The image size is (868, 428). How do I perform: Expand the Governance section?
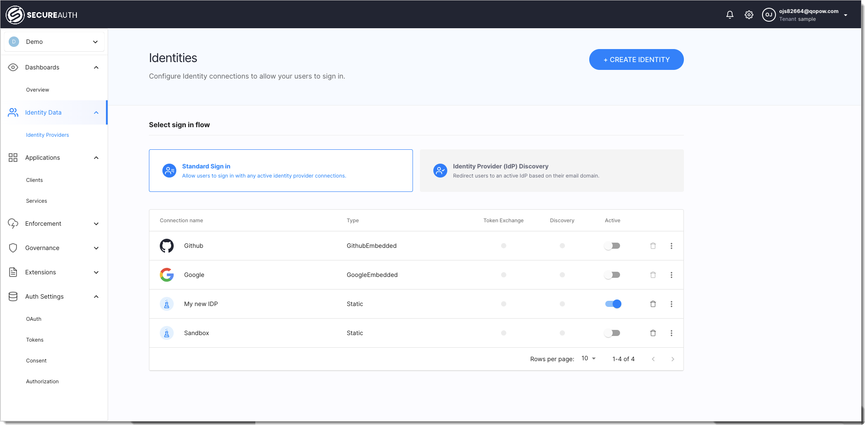pyautogui.click(x=96, y=248)
